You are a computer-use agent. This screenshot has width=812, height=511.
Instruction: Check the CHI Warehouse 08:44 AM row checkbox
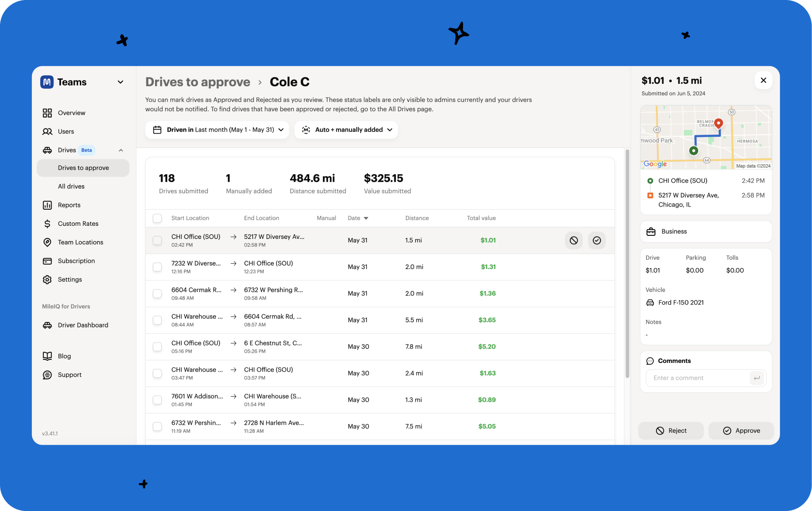click(x=157, y=321)
